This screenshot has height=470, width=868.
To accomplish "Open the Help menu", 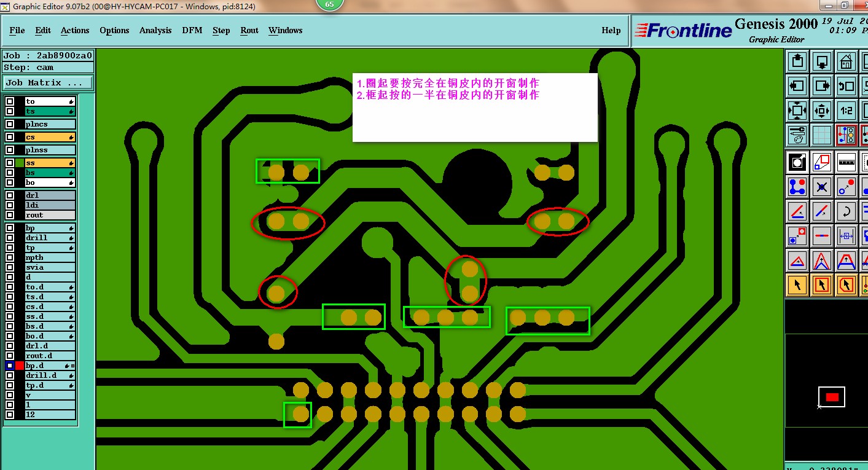I will tap(611, 30).
